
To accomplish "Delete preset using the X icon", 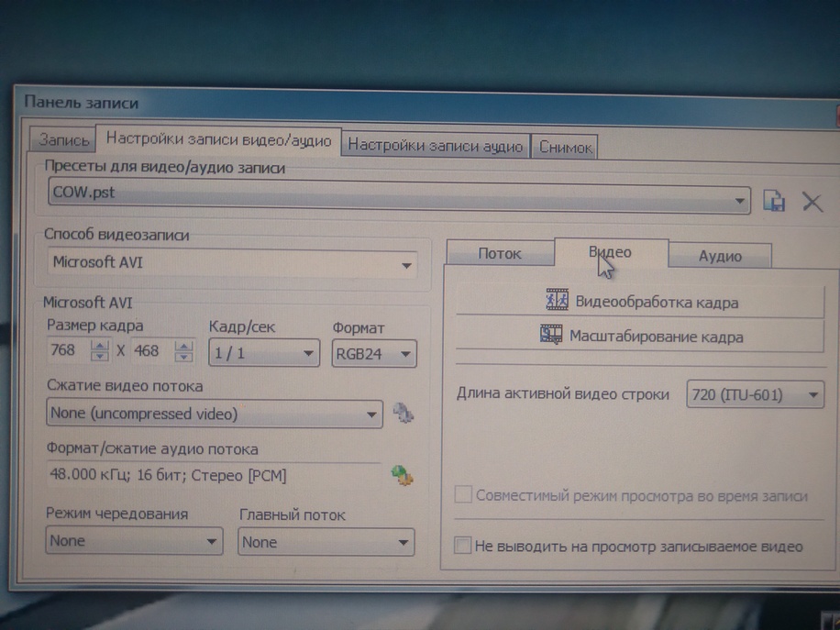I will tap(812, 201).
